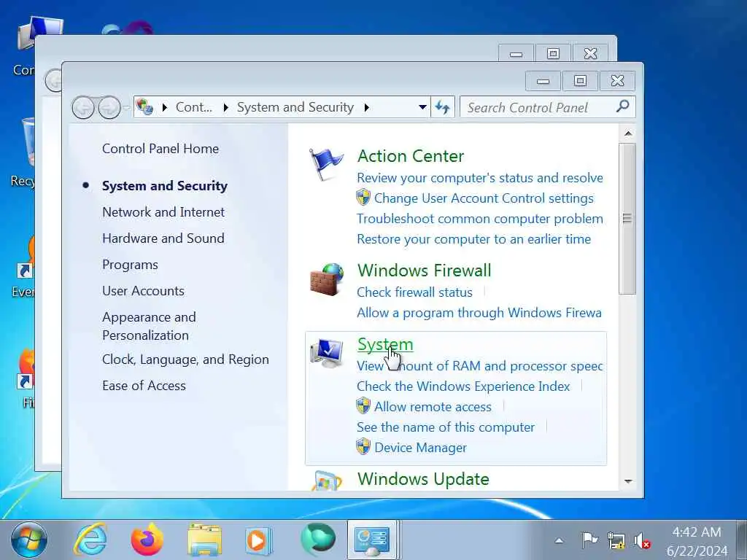Open the Windows Firewall brick wall icon
This screenshot has height=560, width=747.
tap(327, 279)
